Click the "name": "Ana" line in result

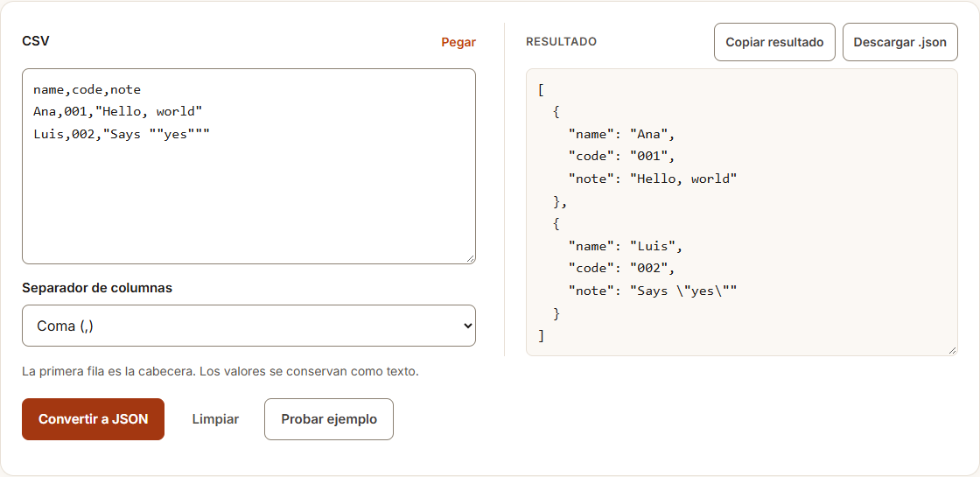click(622, 134)
